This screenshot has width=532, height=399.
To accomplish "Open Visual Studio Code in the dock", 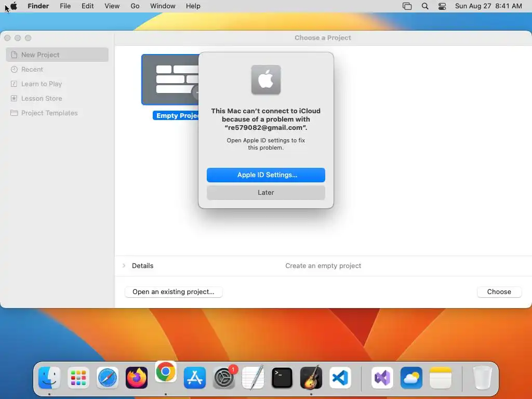I will coord(340,378).
